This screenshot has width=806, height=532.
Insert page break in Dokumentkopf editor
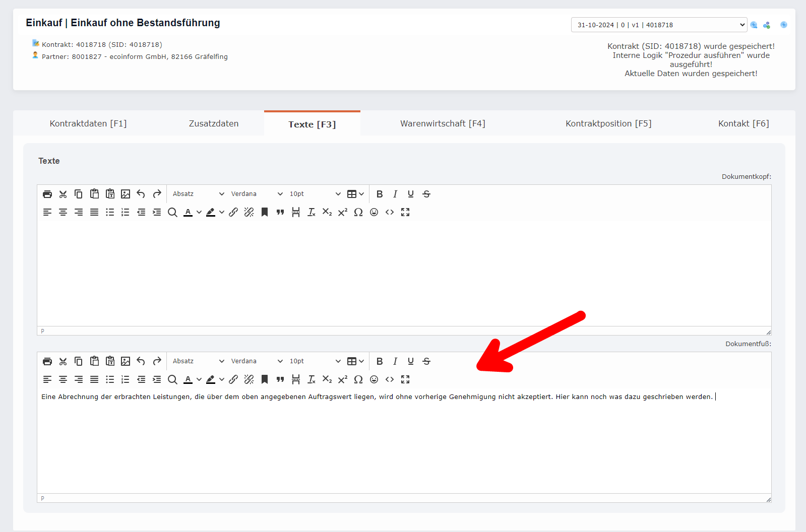point(296,212)
